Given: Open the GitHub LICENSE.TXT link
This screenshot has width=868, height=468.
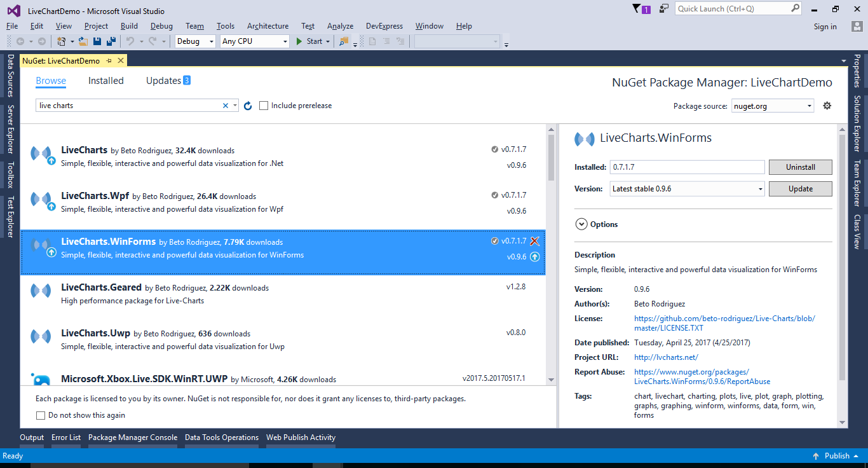Looking at the screenshot, I should [x=724, y=323].
